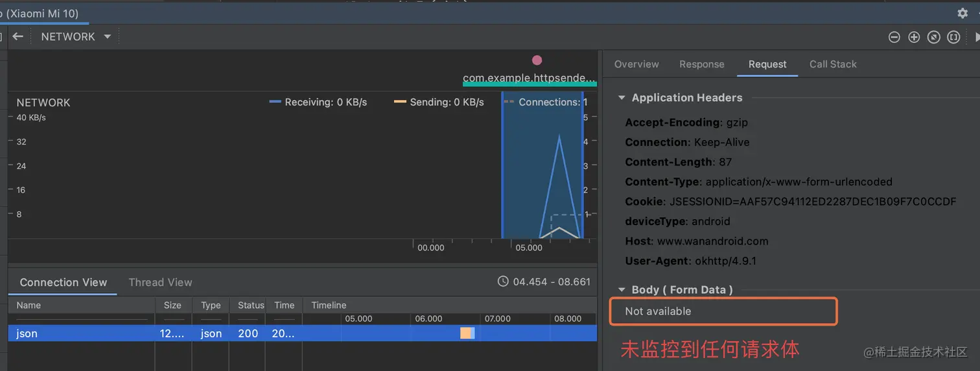980x371 pixels.
Task: Click the back arrow in profiler toolbar
Action: [x=17, y=37]
